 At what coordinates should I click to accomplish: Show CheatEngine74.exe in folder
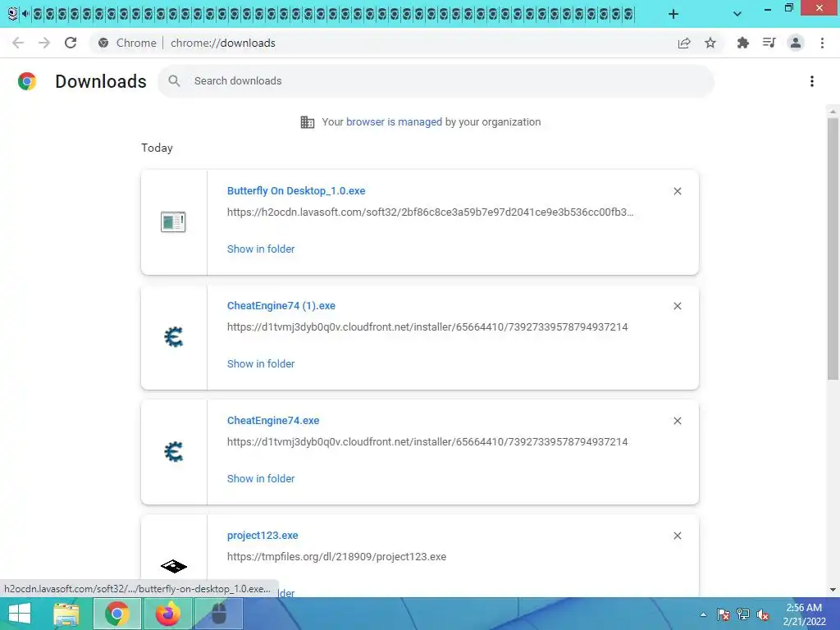(x=261, y=478)
